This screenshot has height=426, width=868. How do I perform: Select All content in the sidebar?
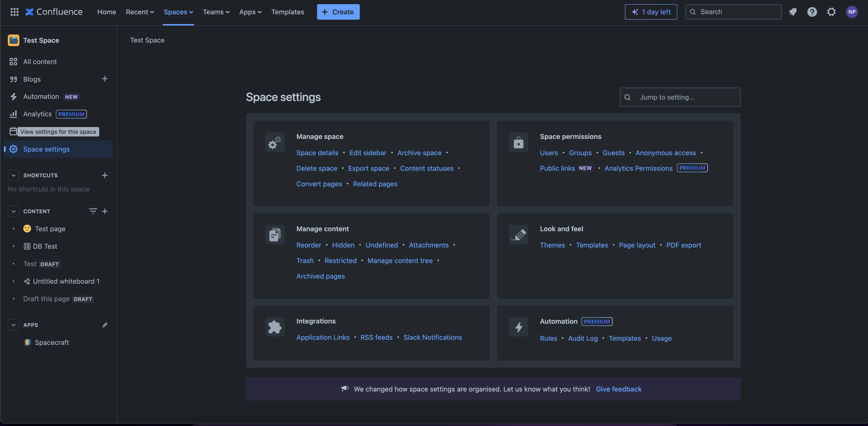pyautogui.click(x=40, y=62)
